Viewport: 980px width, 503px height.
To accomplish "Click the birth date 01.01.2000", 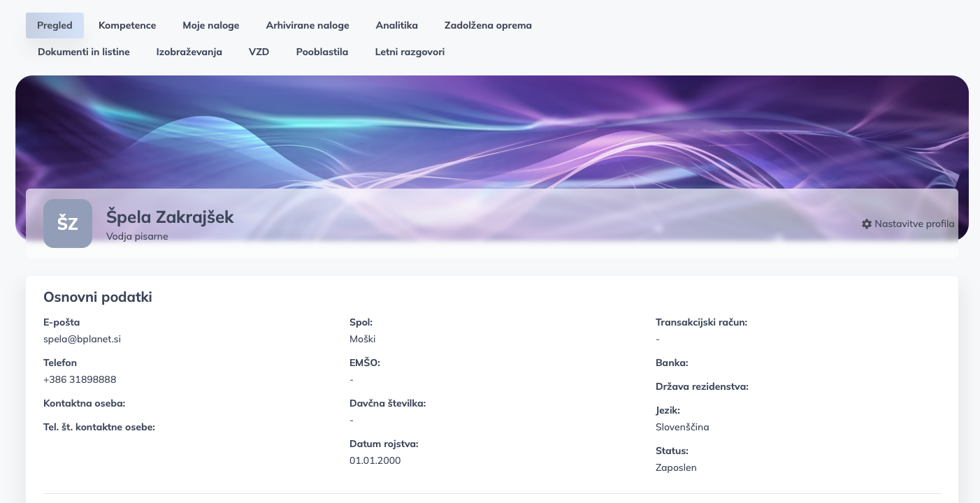I will pos(375,460).
